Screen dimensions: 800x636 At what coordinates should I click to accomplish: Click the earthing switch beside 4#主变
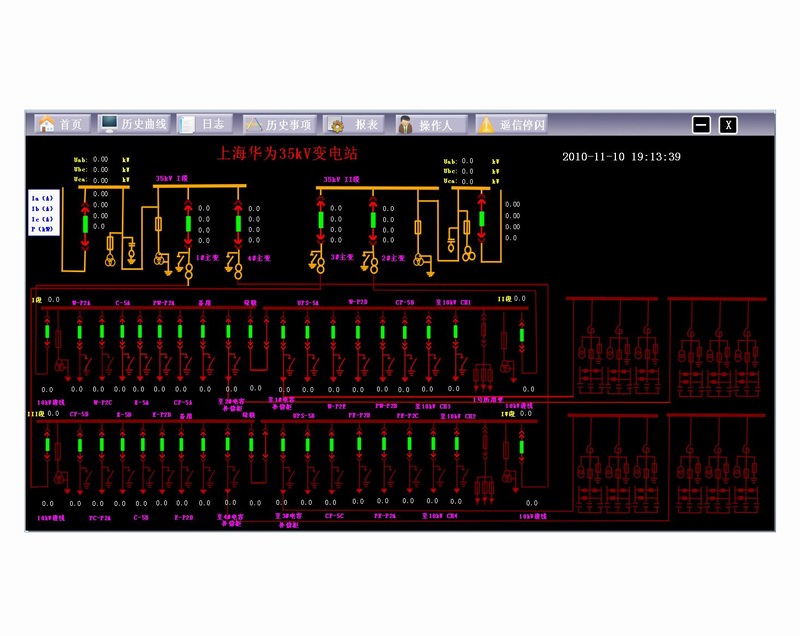coord(230,261)
